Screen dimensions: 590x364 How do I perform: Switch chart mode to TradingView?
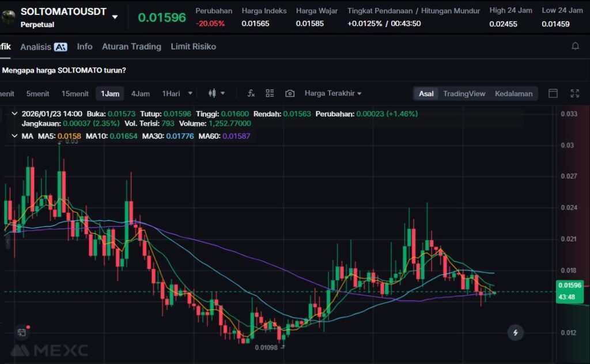tap(464, 93)
